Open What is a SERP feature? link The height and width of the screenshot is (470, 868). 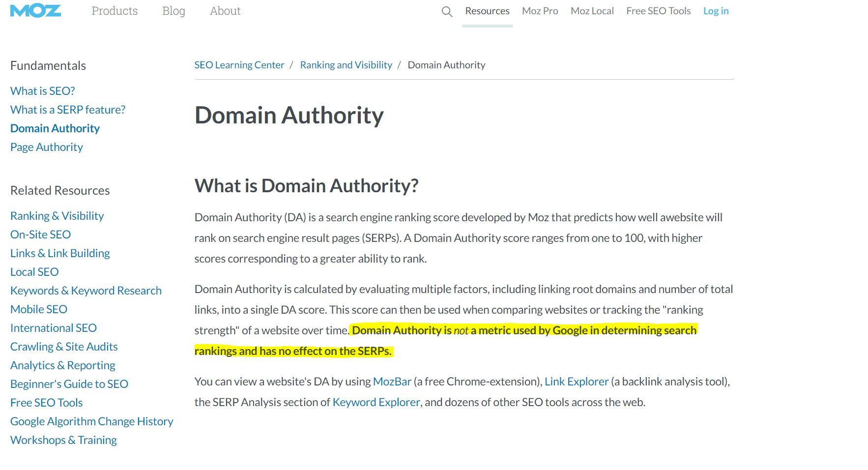point(68,110)
